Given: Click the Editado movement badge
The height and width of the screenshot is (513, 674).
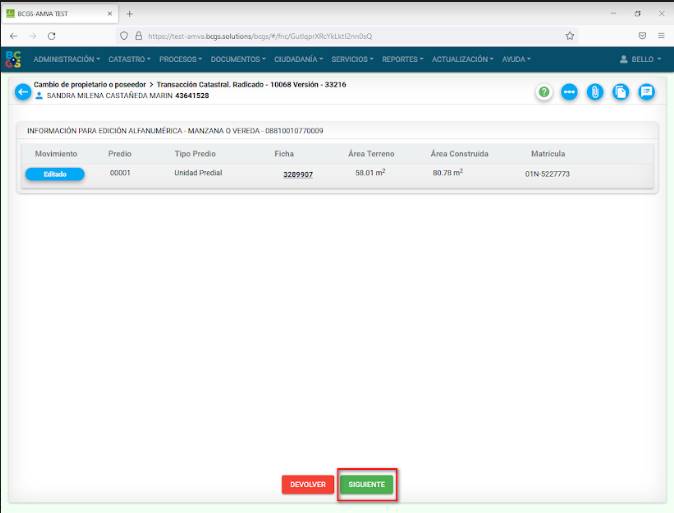Looking at the screenshot, I should coord(54,174).
